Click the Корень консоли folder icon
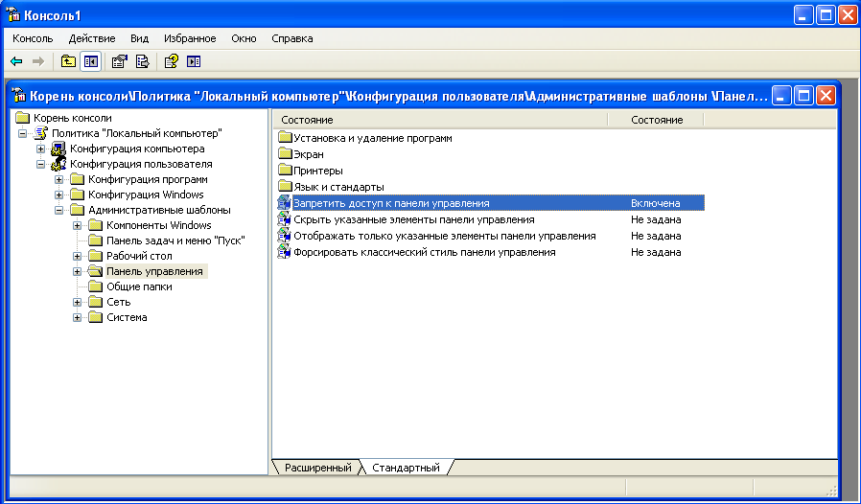 point(22,118)
